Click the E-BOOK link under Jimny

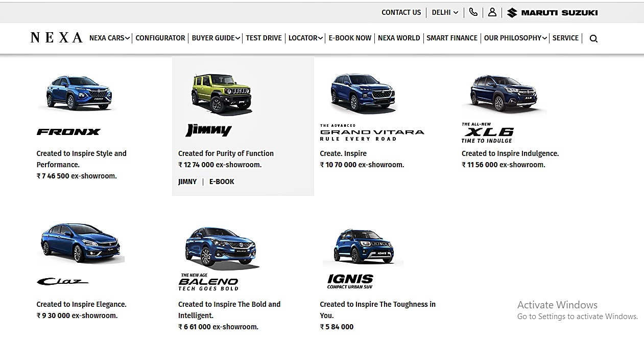tap(222, 182)
